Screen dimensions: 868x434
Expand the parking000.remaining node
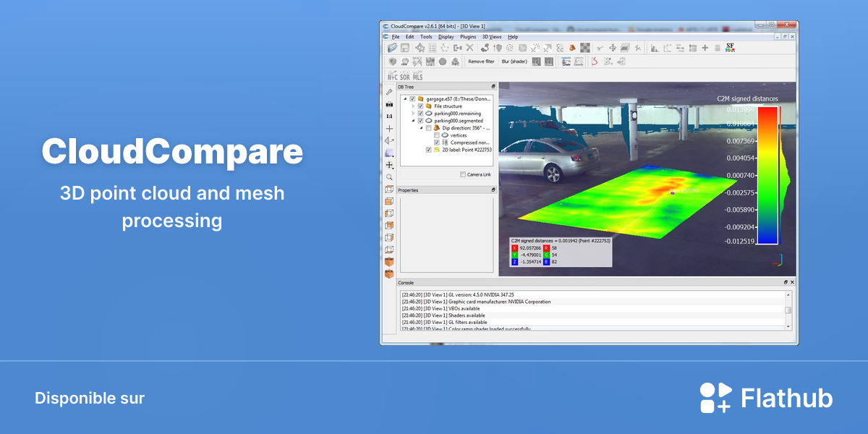pos(413,114)
